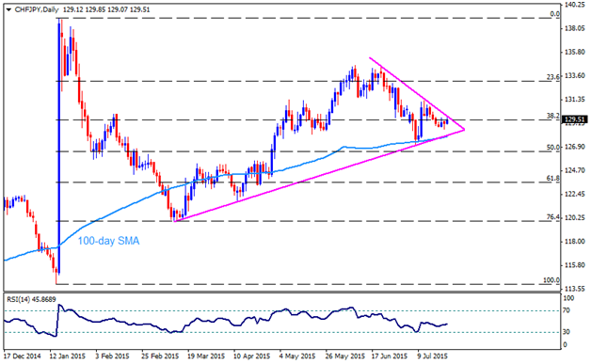Screen dimensions: 591x364
Task: Select the CHFJPY,Daily chart title
Action: [x=37, y=9]
